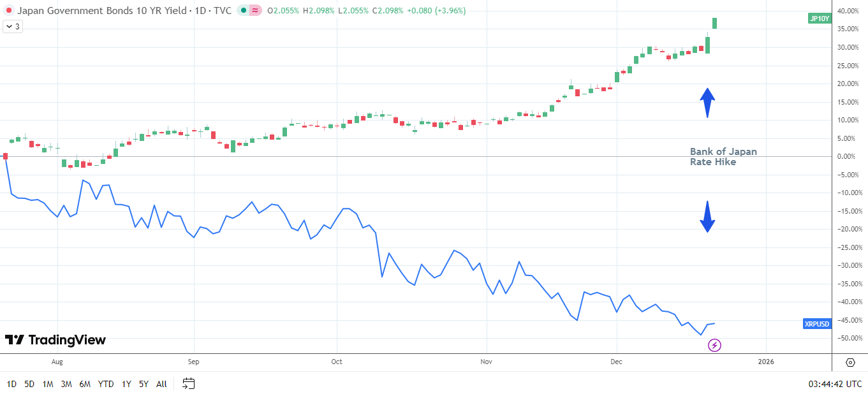This screenshot has height=396, width=868.
Task: Expand the indicators legend showing 3
Action: [x=13, y=27]
